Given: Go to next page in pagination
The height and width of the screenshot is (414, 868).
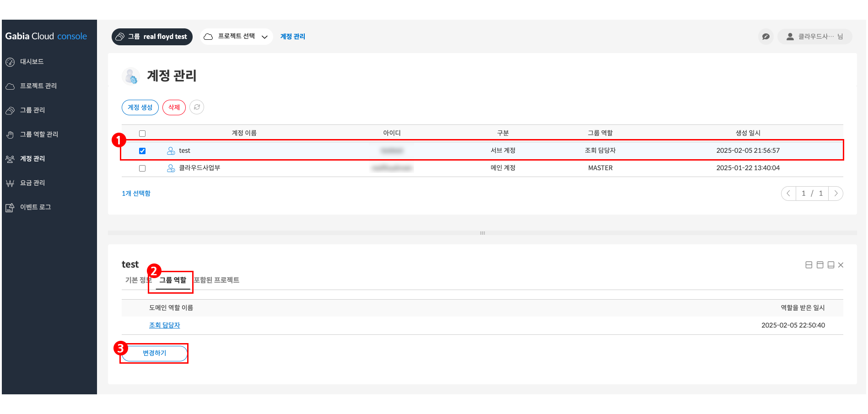Looking at the screenshot, I should [x=836, y=194].
